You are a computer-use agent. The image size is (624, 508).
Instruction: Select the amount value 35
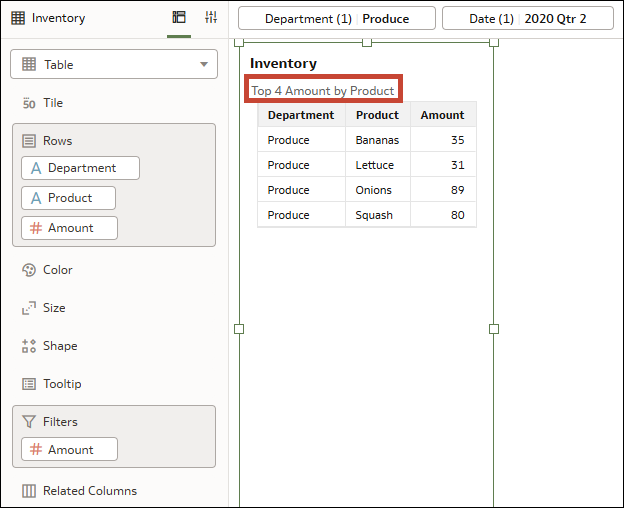(458, 140)
